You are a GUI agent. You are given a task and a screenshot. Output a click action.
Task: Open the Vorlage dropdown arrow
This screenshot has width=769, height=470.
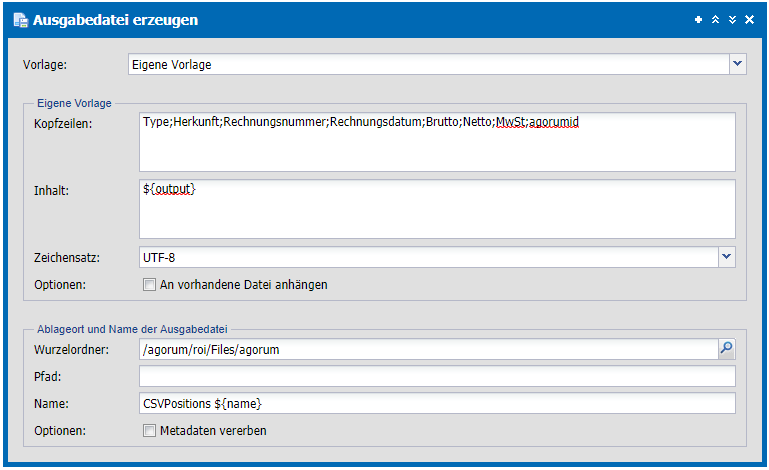[x=738, y=64]
